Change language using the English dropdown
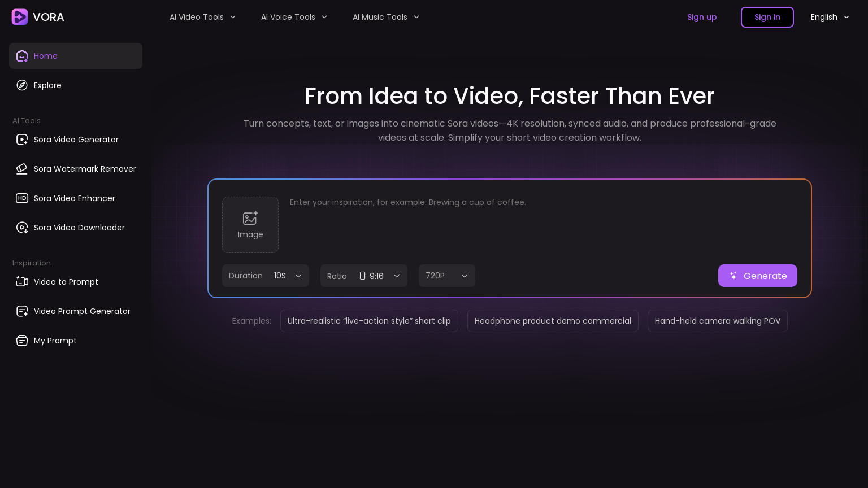The width and height of the screenshot is (868, 488). [830, 17]
